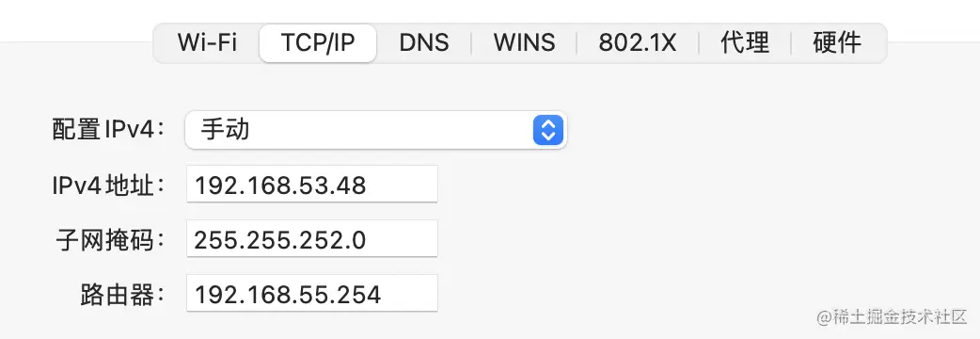Go to the 代理 (Proxies) tab
Image resolution: width=980 pixels, height=339 pixels.
744,43
